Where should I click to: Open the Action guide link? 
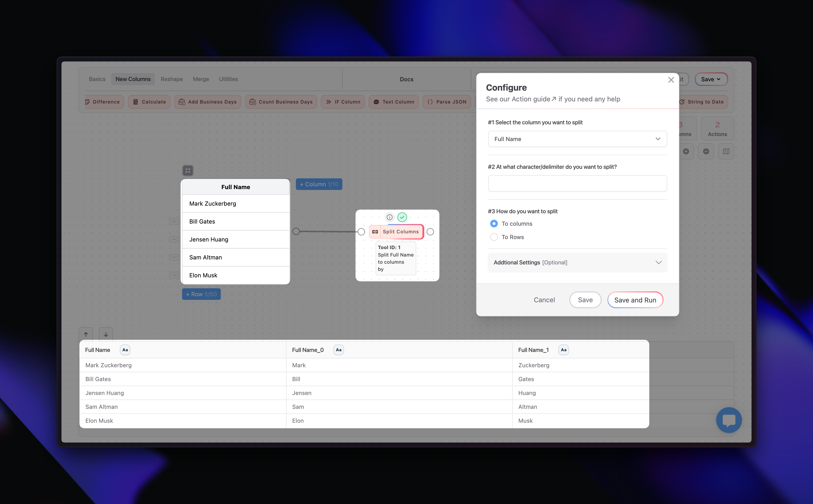534,99
